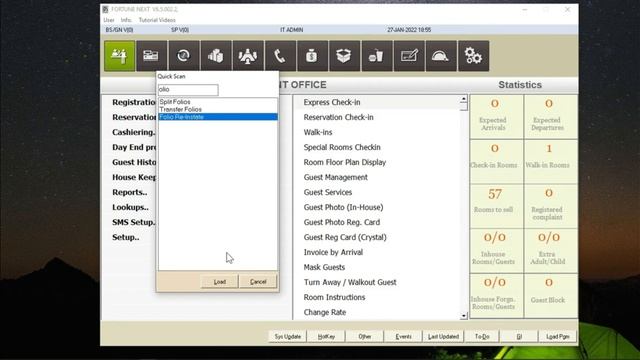
Task: Open Room Instructions option
Action: [x=334, y=297]
